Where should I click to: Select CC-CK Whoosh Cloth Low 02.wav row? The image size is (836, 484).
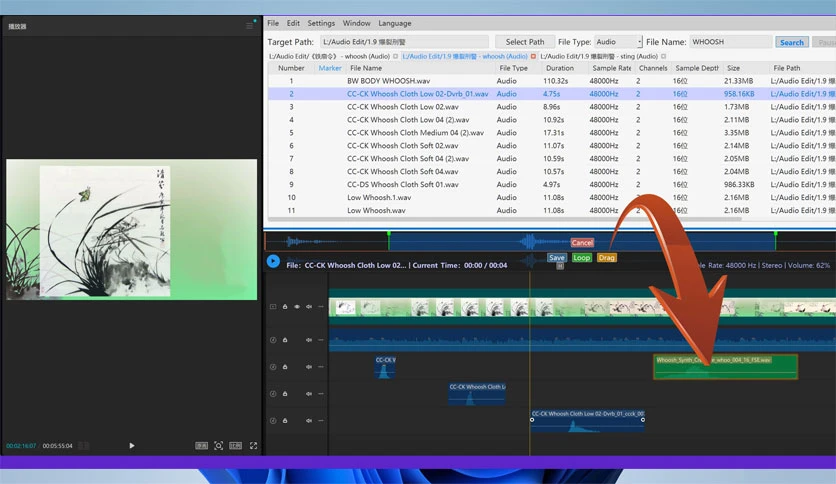coord(552,107)
